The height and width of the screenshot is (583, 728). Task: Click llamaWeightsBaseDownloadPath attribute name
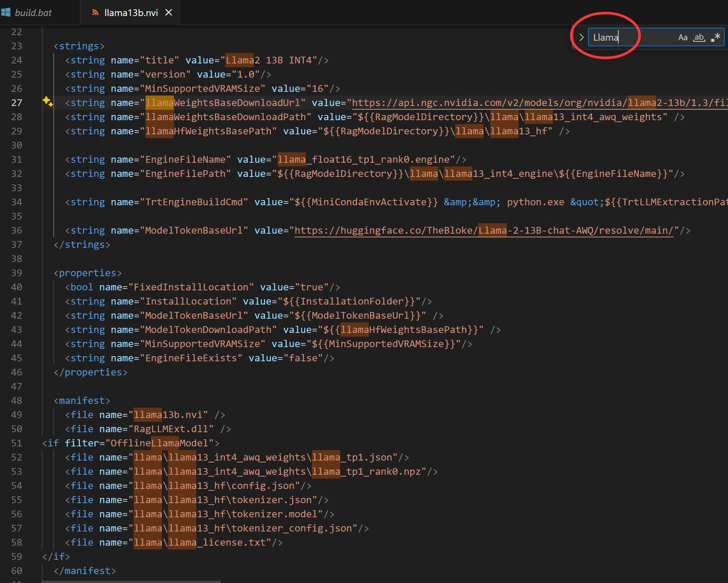coord(225,117)
